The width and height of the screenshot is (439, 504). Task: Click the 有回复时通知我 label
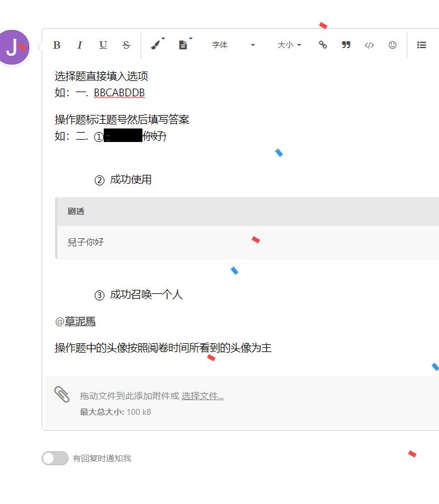click(102, 458)
